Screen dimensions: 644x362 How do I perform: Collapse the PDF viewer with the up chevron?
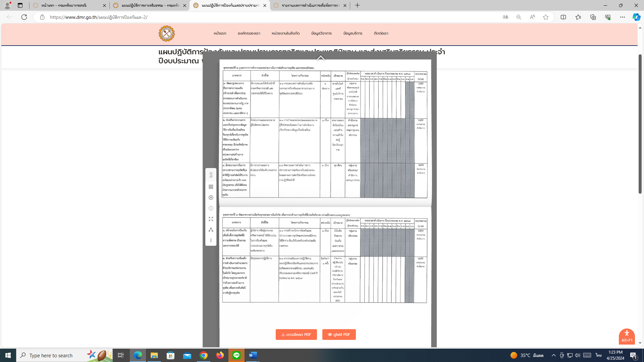[321, 58]
